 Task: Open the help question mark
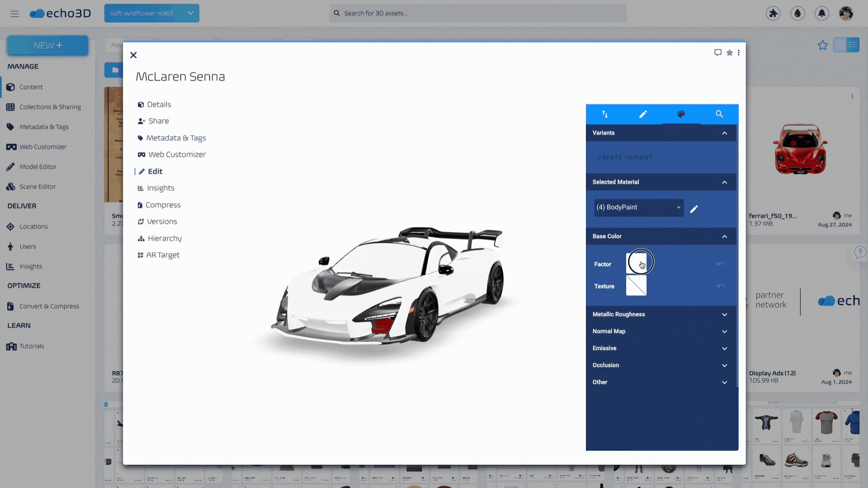[x=859, y=252]
